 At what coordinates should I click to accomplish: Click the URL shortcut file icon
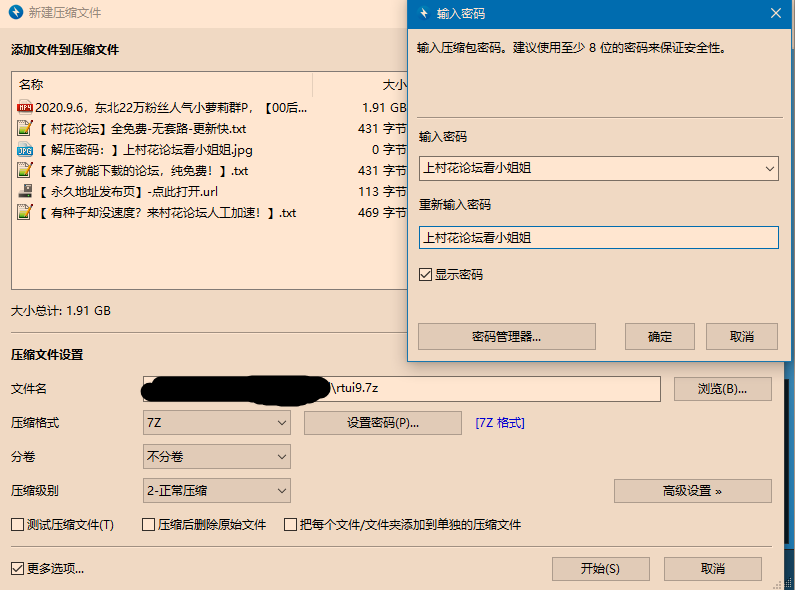25,192
